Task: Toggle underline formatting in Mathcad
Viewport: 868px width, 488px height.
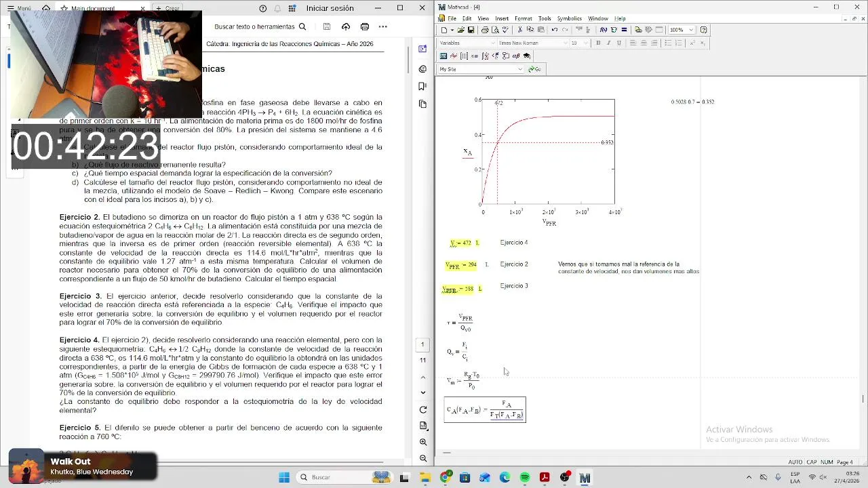Action: [619, 43]
